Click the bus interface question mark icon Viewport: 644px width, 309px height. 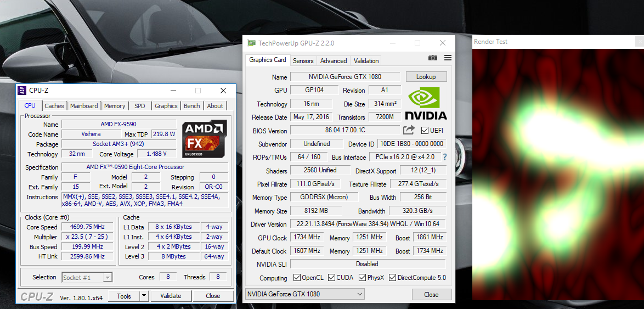click(444, 157)
